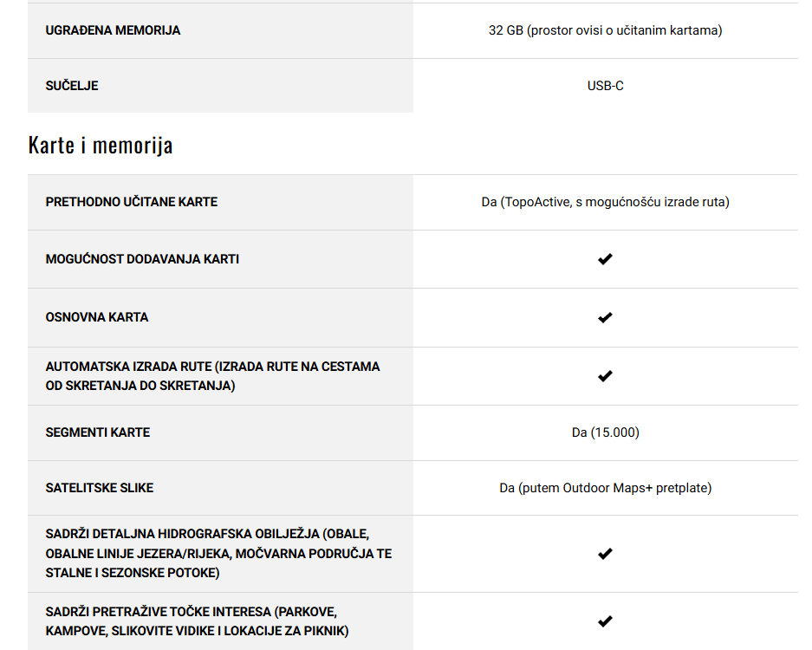Click Prethodno učitane karte label
The image size is (812, 650).
tap(132, 202)
